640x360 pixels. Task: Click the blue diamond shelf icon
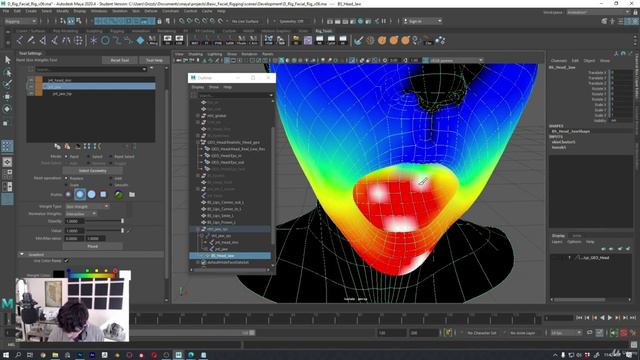[x=140, y=40]
